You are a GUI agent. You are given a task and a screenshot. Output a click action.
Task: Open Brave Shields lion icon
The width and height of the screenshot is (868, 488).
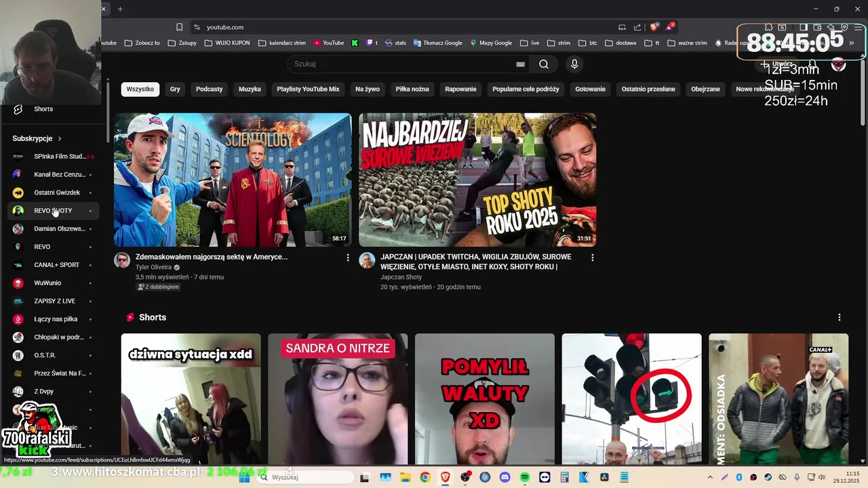(x=654, y=27)
